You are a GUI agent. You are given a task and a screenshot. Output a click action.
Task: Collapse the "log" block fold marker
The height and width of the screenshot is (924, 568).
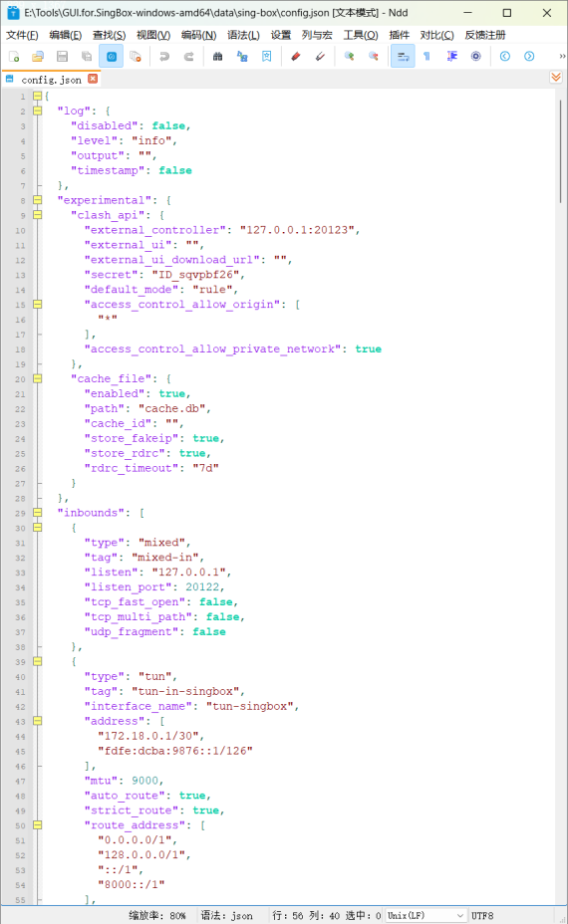click(x=38, y=111)
